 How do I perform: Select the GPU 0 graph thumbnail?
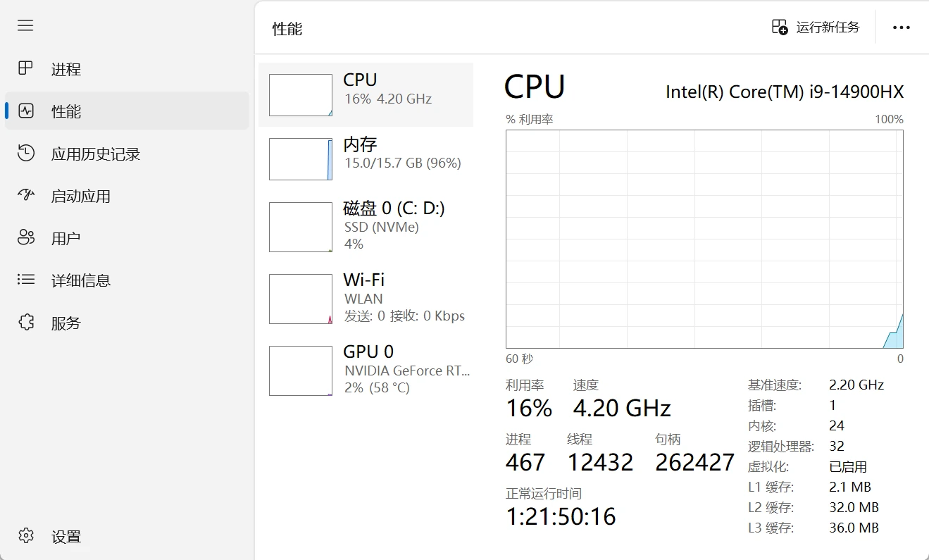click(301, 371)
